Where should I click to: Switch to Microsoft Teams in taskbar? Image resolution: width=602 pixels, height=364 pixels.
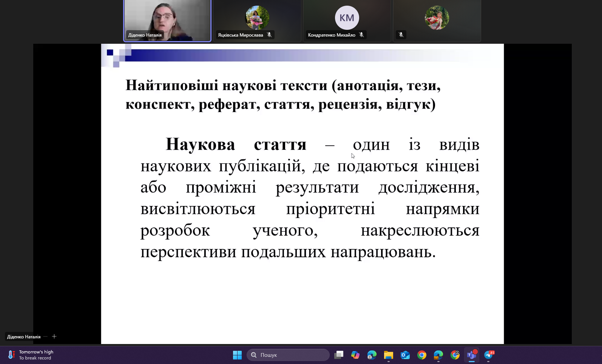(x=472, y=355)
